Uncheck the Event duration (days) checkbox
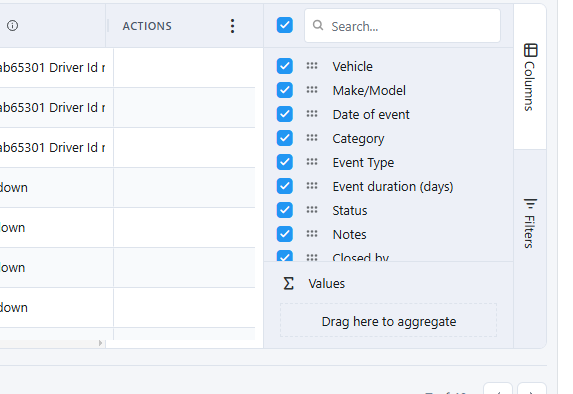This screenshot has height=394, width=573. click(x=285, y=186)
